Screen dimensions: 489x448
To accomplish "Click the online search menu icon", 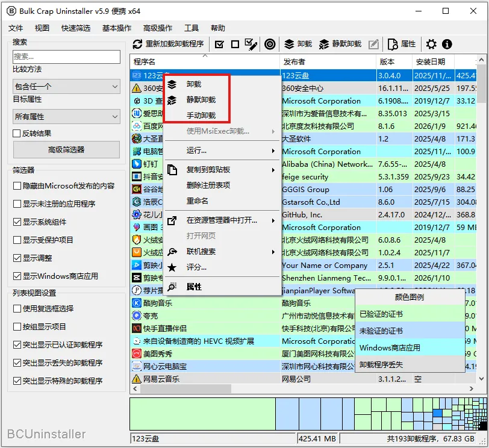I will [x=172, y=252].
